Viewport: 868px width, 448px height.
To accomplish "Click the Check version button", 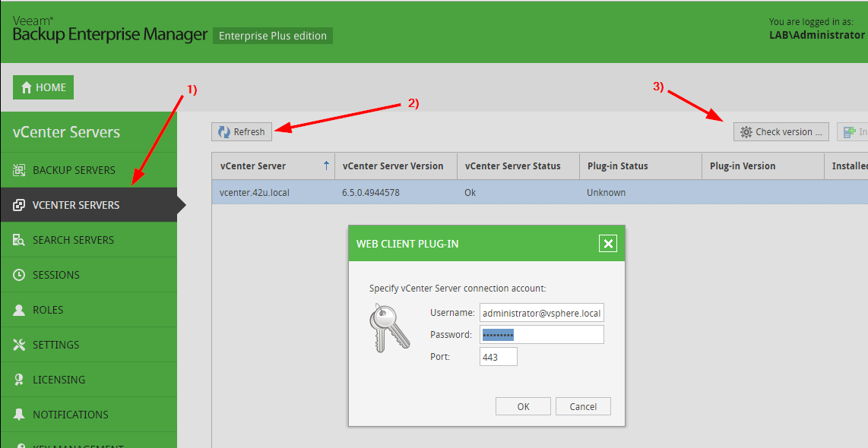I will click(x=781, y=132).
